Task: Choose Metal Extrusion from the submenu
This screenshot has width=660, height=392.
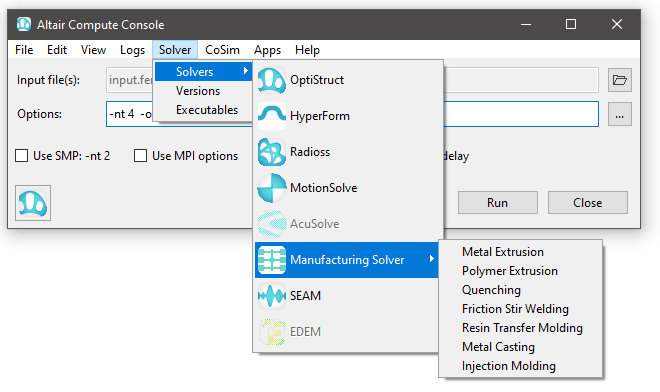Action: 520,252
